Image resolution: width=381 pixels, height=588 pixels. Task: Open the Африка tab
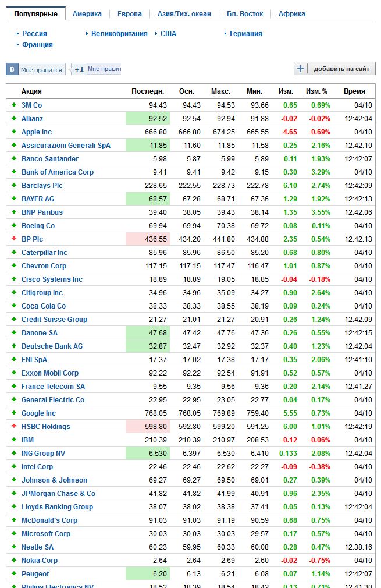291,13
